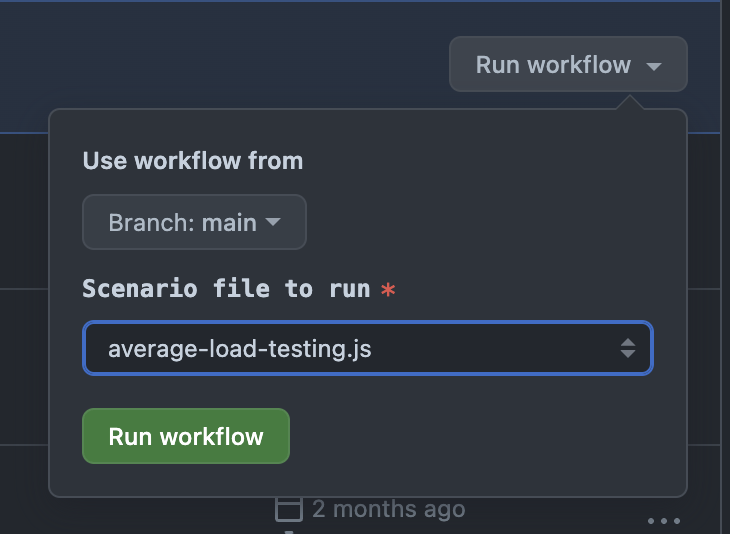The height and width of the screenshot is (534, 730).
Task: Click the small triangle in the Branch selector
Action: click(272, 223)
